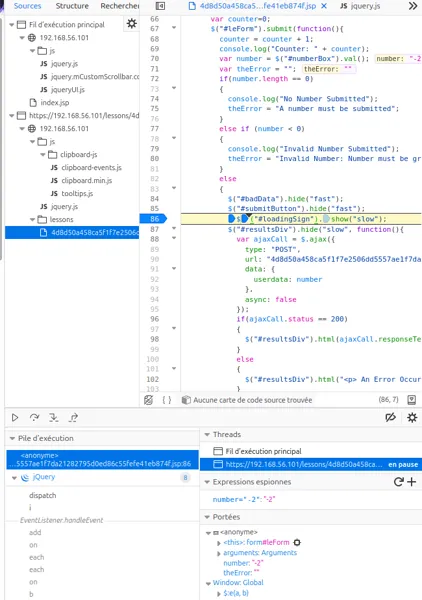422x600 pixels.
Task: Switch to the Rechercher tab
Action: [x=119, y=6]
